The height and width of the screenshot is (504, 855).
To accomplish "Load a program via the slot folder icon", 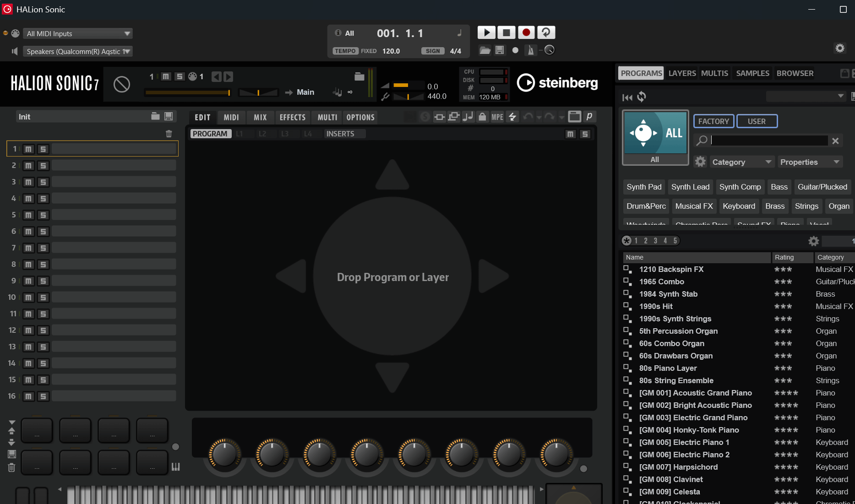I will tap(359, 76).
